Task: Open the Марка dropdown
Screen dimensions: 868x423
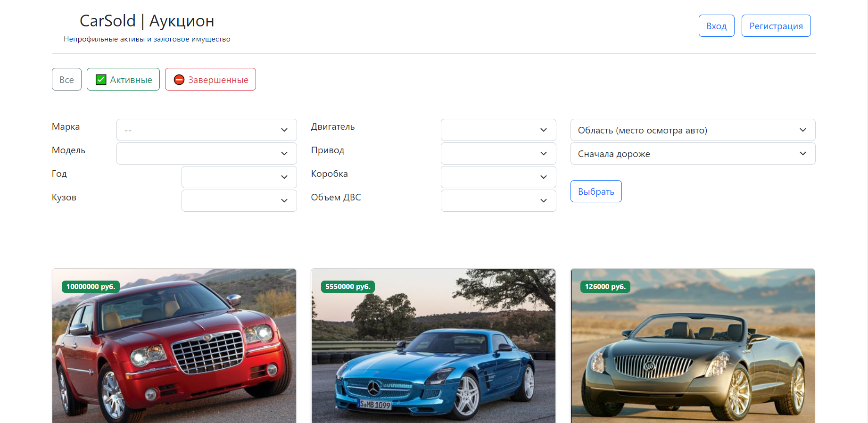Action: [x=207, y=130]
